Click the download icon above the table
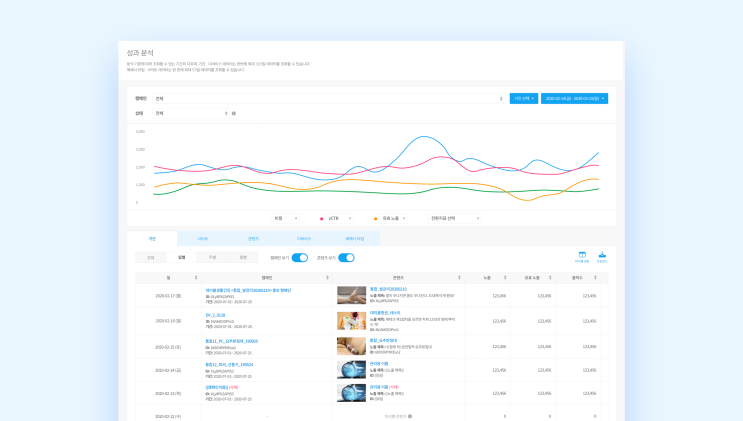The image size is (743, 421). point(602,257)
